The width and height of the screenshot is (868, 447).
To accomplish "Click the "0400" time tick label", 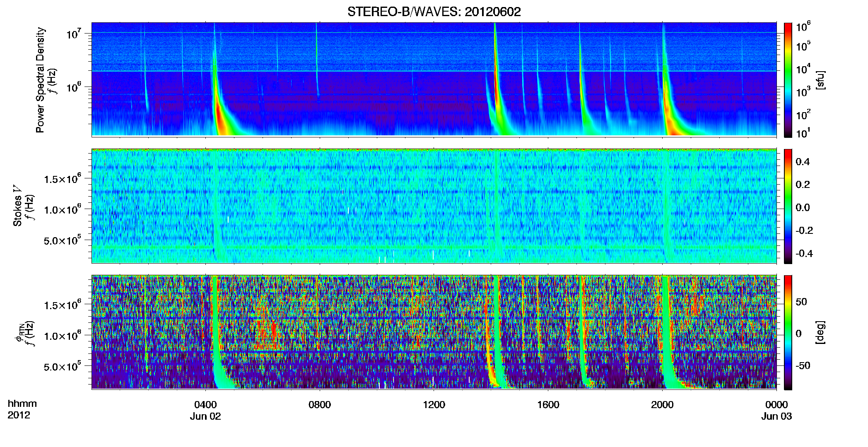I will (x=205, y=404).
